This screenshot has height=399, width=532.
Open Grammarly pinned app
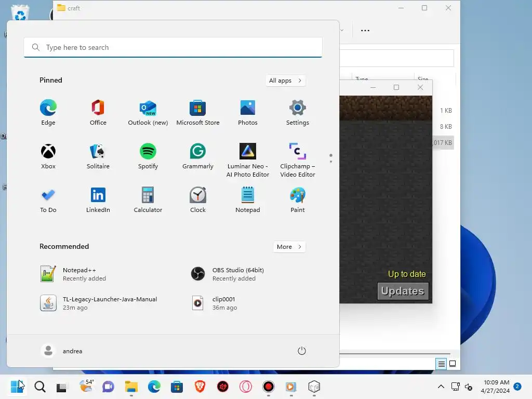click(198, 156)
